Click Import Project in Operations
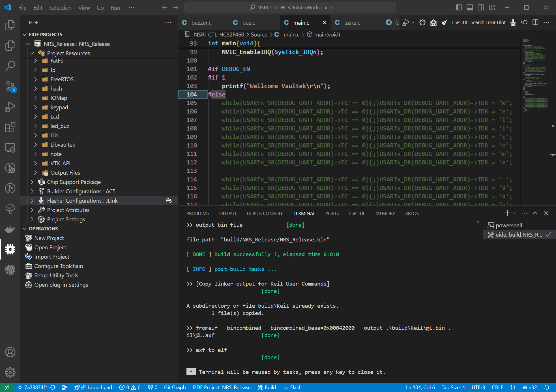 (52, 257)
